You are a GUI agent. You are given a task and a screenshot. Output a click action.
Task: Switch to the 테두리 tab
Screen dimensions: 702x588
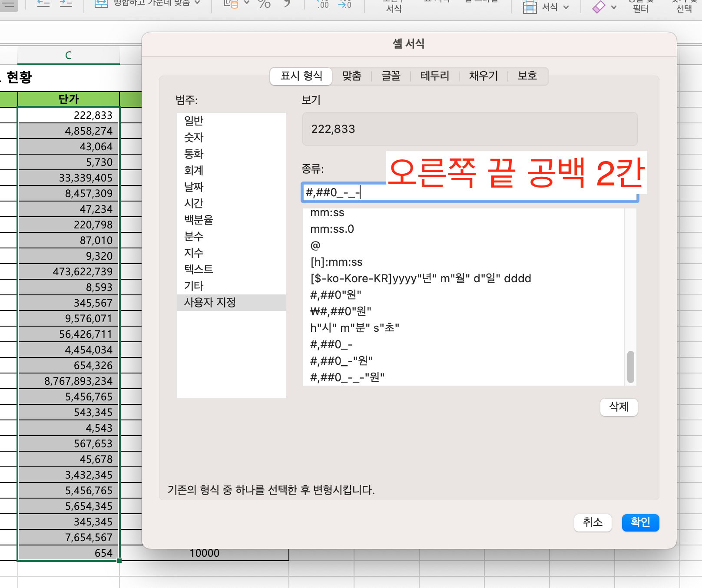435,76
